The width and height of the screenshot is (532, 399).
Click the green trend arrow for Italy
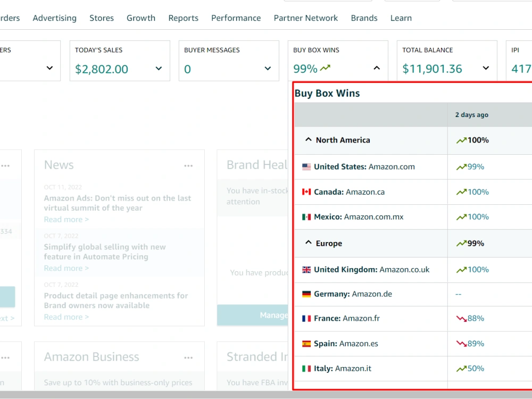[x=461, y=369]
